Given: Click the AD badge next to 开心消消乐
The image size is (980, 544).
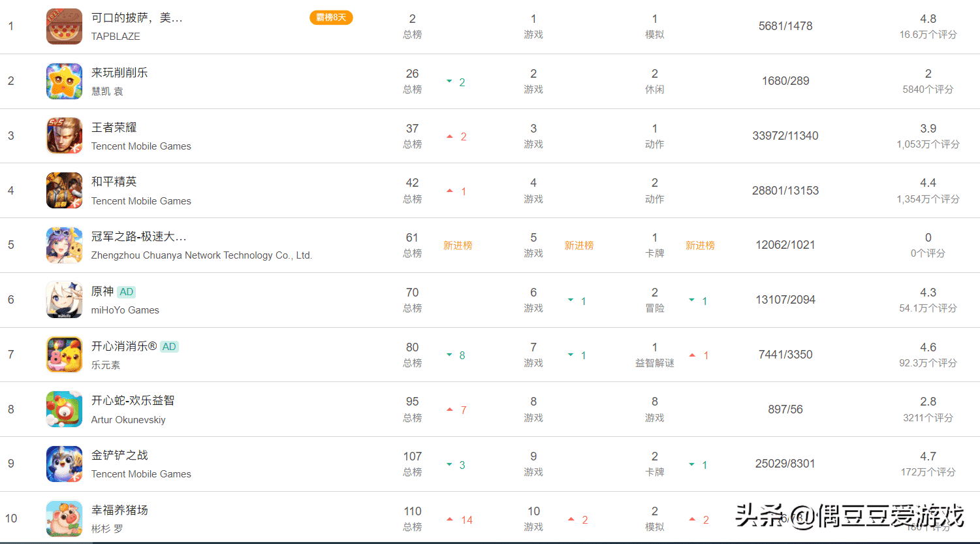Looking at the screenshot, I should tap(169, 347).
